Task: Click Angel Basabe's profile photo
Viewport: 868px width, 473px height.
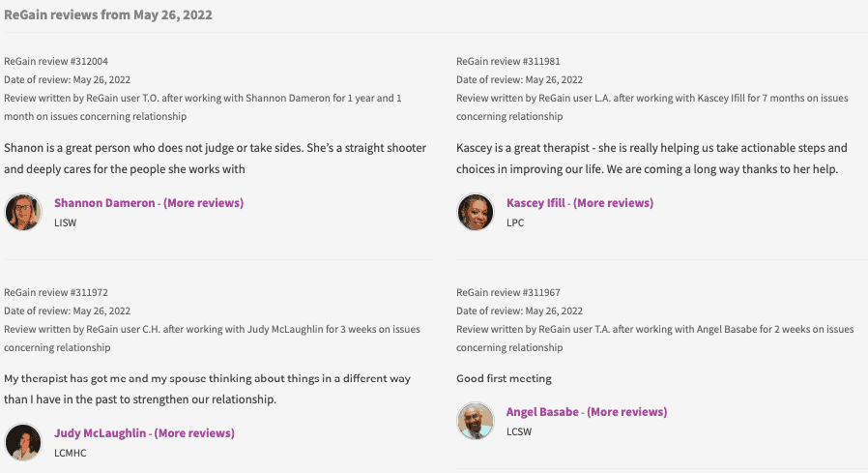Action: (x=476, y=421)
